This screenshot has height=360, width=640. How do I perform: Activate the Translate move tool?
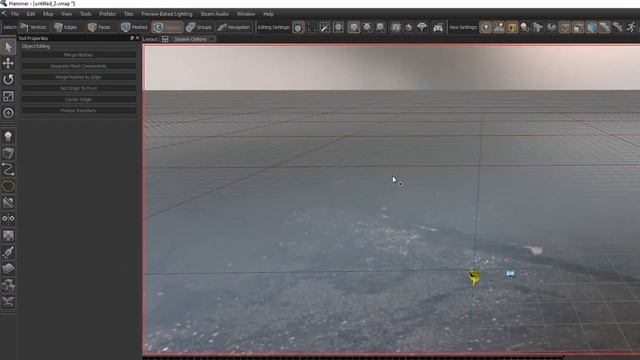click(8, 63)
